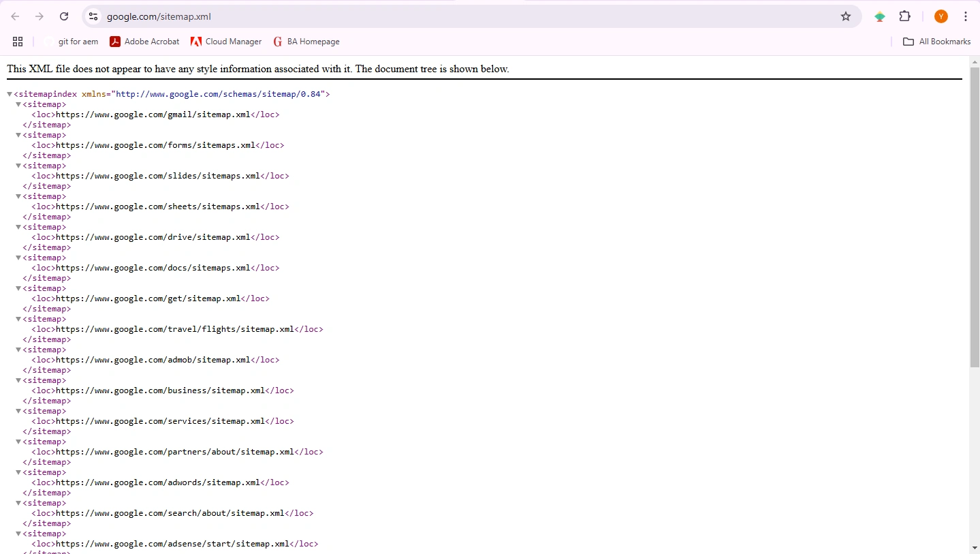Collapse the sitemap node for partners/about
Viewport: 980px width, 554px height.
[x=18, y=442]
